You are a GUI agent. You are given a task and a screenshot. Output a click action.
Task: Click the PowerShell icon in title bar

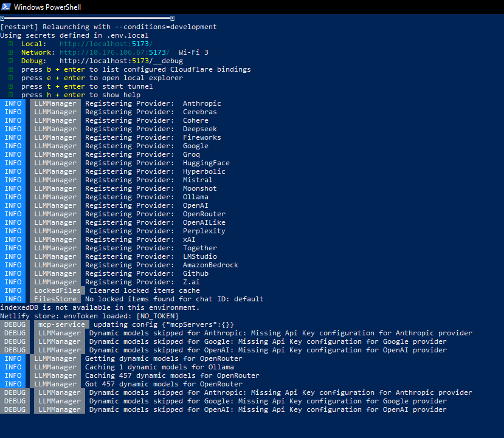(6, 7)
